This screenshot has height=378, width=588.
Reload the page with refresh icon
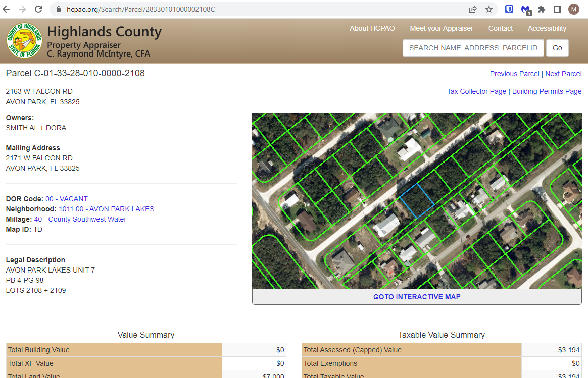pos(38,9)
